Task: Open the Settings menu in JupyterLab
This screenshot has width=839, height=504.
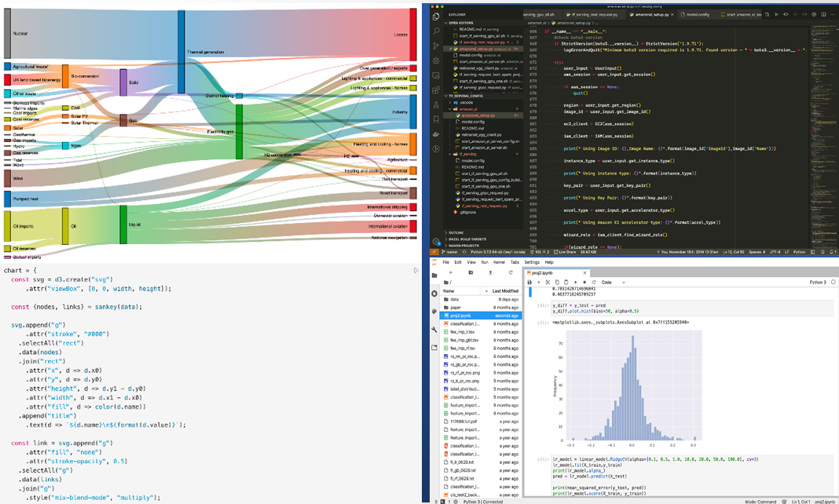Action: coord(532,262)
